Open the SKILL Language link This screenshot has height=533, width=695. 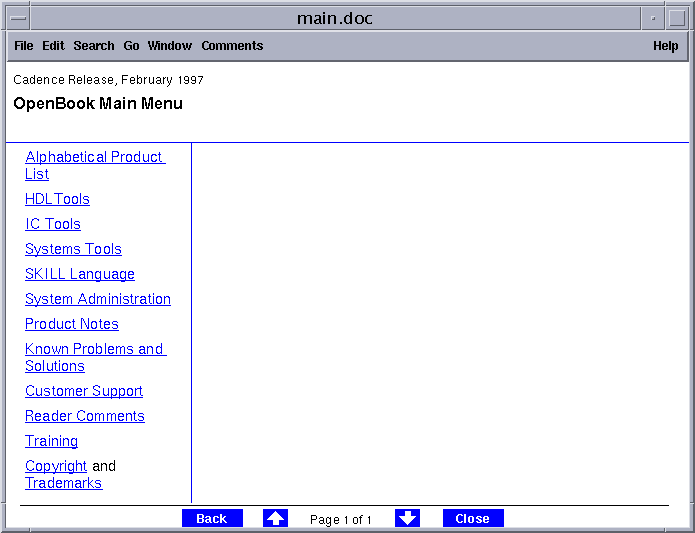click(80, 274)
